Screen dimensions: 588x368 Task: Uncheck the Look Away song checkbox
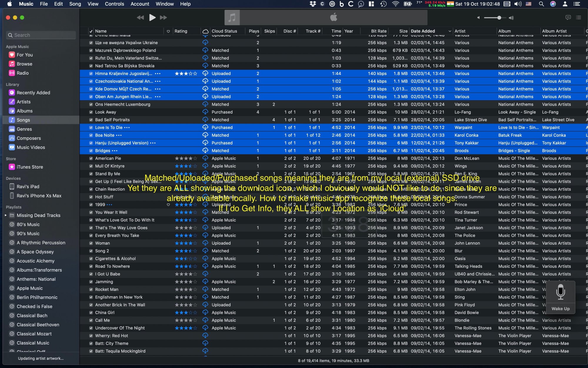pyautogui.click(x=91, y=112)
